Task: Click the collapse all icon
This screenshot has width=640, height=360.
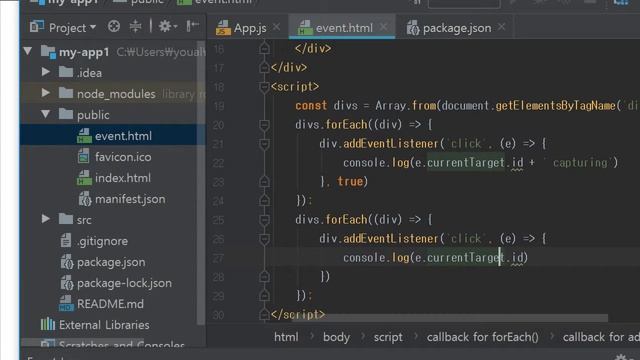Action: click(135, 27)
